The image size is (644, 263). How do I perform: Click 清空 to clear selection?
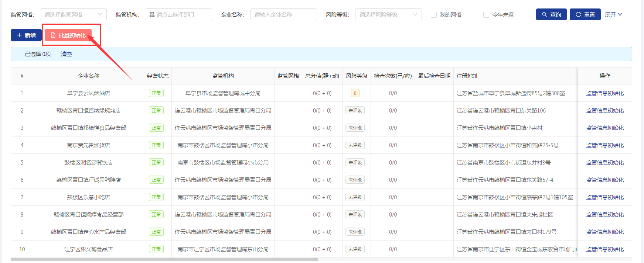click(x=66, y=54)
